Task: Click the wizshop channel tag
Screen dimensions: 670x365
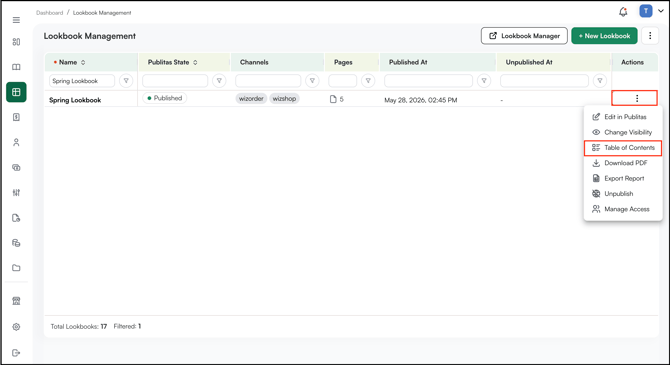Action: (x=284, y=99)
